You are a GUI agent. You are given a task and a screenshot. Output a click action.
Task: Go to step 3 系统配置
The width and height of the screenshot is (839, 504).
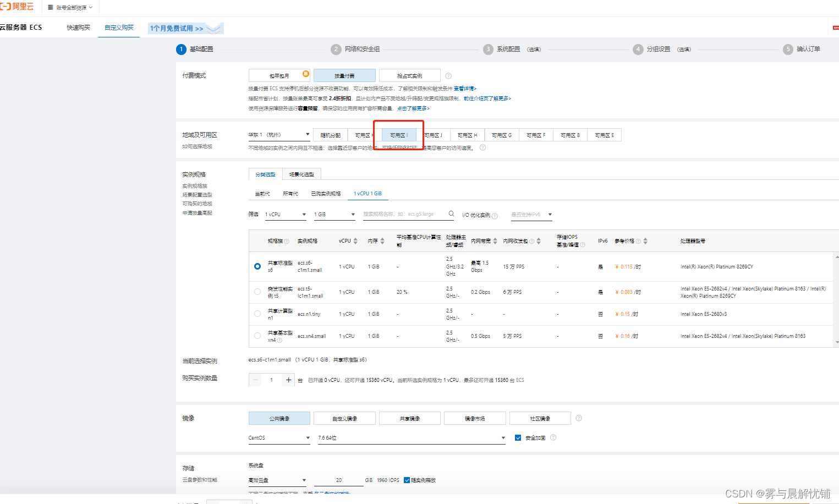click(512, 49)
